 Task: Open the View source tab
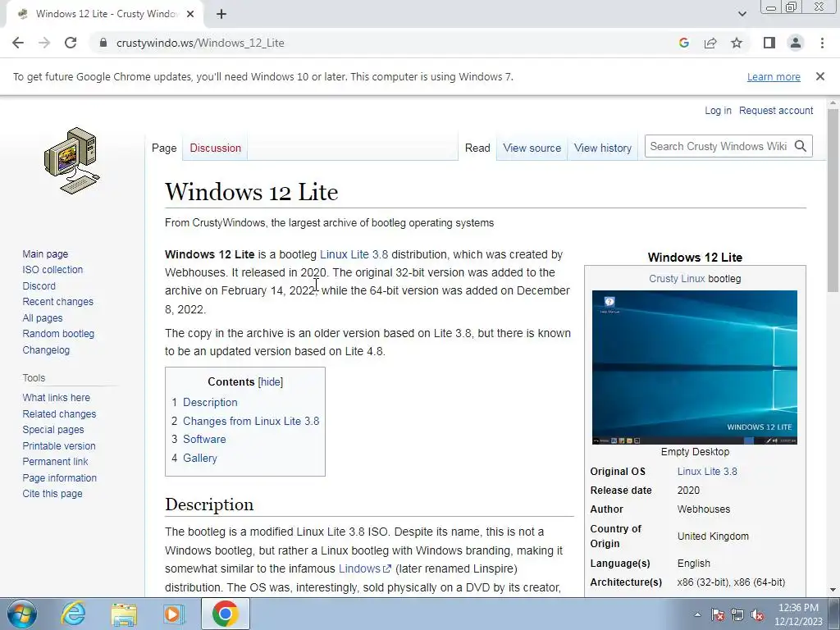532,148
